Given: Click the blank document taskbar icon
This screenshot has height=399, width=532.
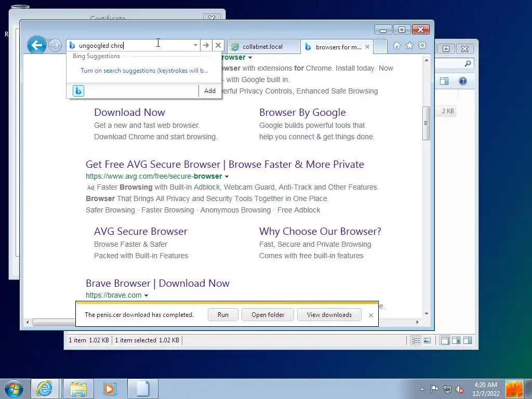Looking at the screenshot, I should pos(142,389).
